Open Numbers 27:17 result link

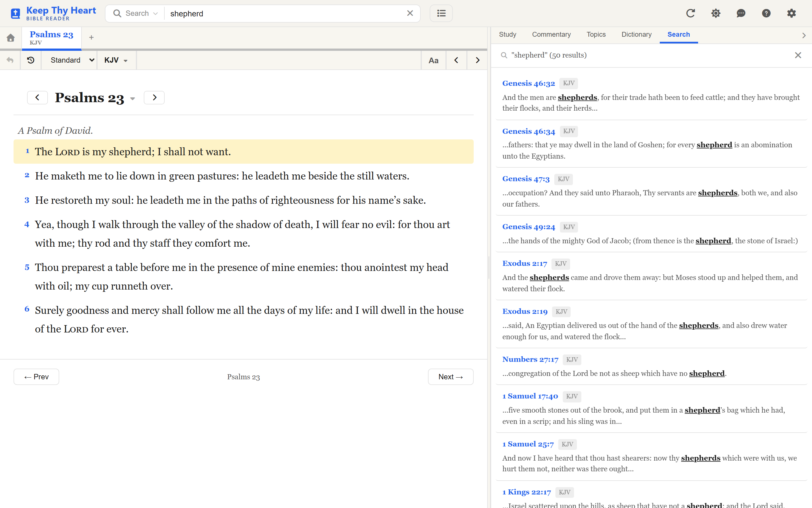[x=530, y=360]
